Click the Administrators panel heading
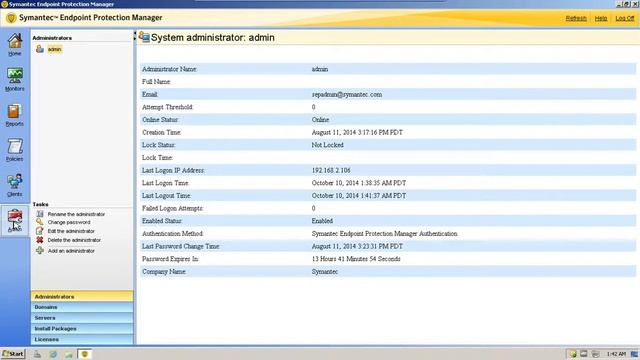640x360 pixels. (x=52, y=38)
